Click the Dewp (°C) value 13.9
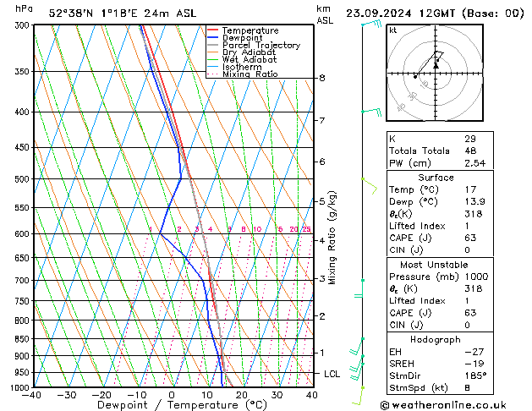 475,201
